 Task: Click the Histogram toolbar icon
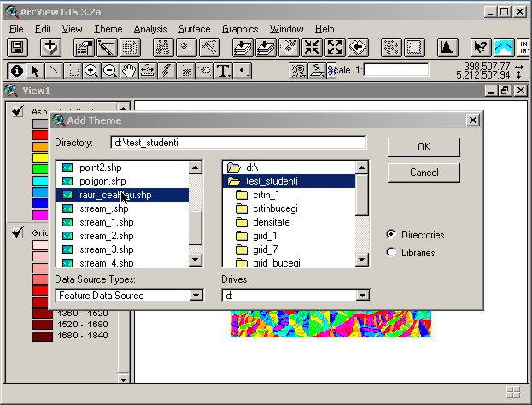[447, 48]
